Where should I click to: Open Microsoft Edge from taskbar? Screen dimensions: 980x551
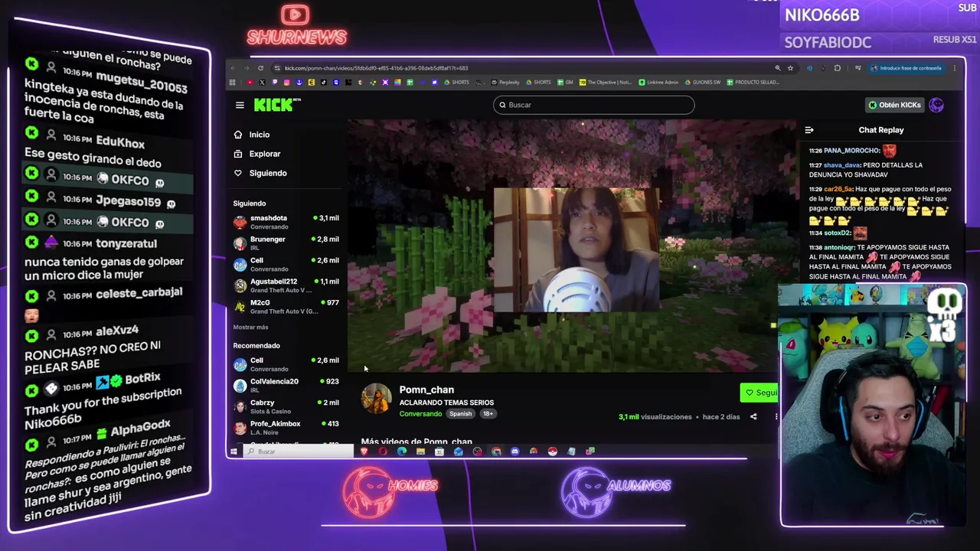click(402, 452)
